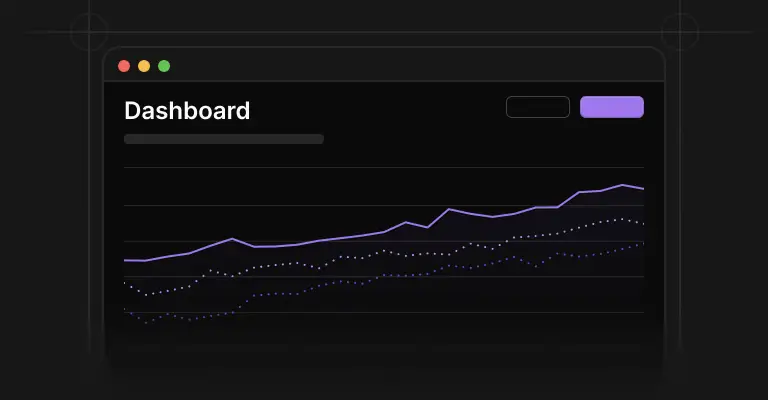Click the green maximize window dot
The image size is (768, 400).
coord(164,66)
